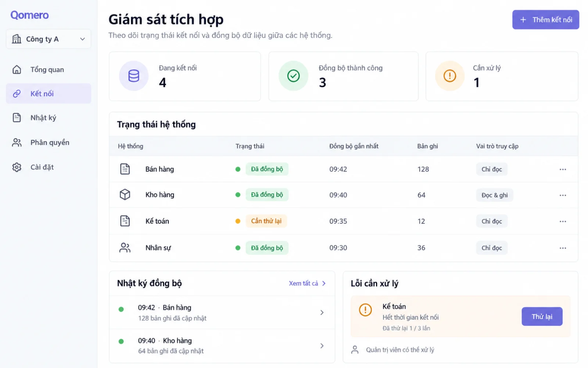Click the Kế toán system name in table
Screen dimensions: 588x368
[157, 221]
